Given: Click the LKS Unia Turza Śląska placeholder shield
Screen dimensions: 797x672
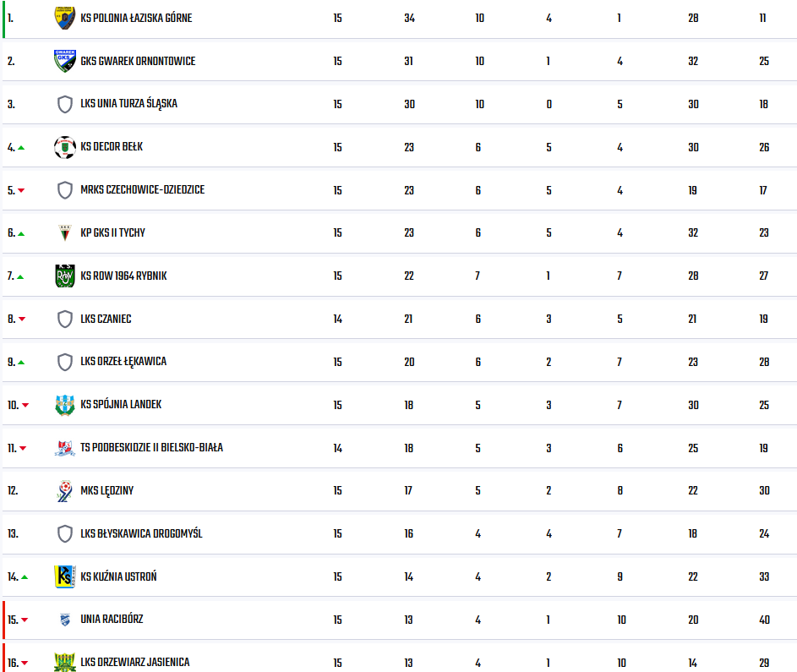Looking at the screenshot, I should (64, 104).
